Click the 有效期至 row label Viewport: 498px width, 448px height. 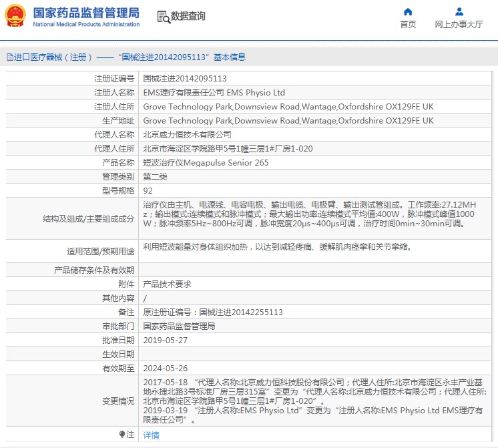coord(118,369)
